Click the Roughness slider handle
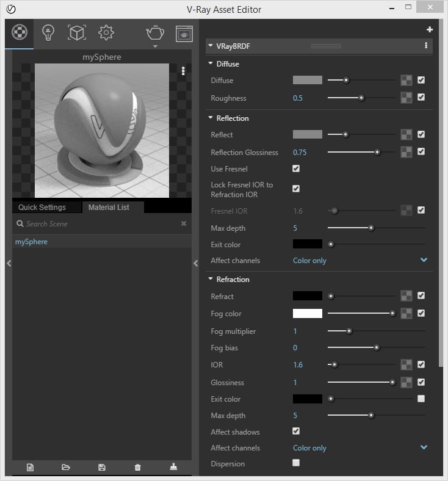 click(361, 98)
